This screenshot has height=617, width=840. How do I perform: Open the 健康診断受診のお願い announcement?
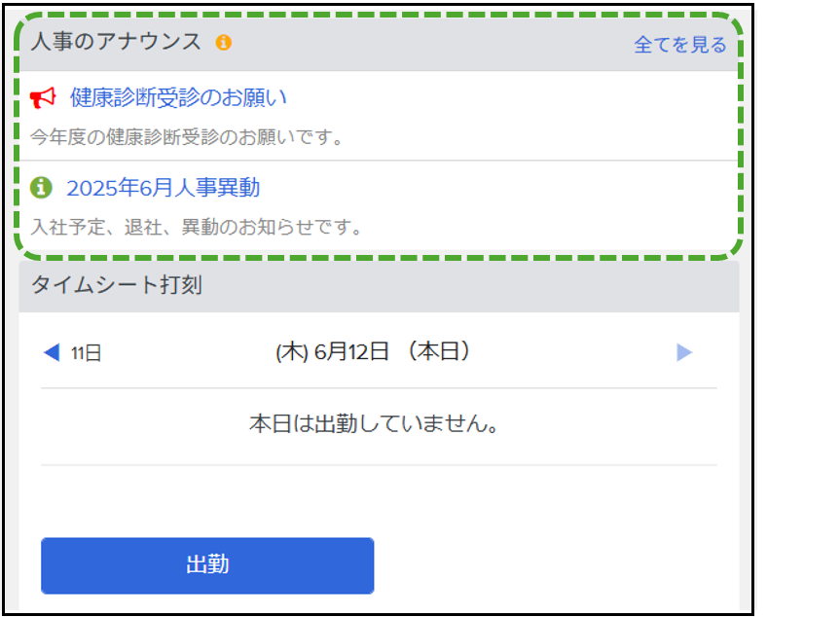pos(178,97)
